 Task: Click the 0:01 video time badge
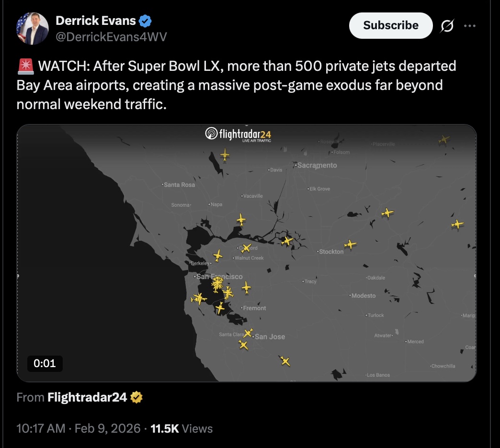(x=45, y=363)
